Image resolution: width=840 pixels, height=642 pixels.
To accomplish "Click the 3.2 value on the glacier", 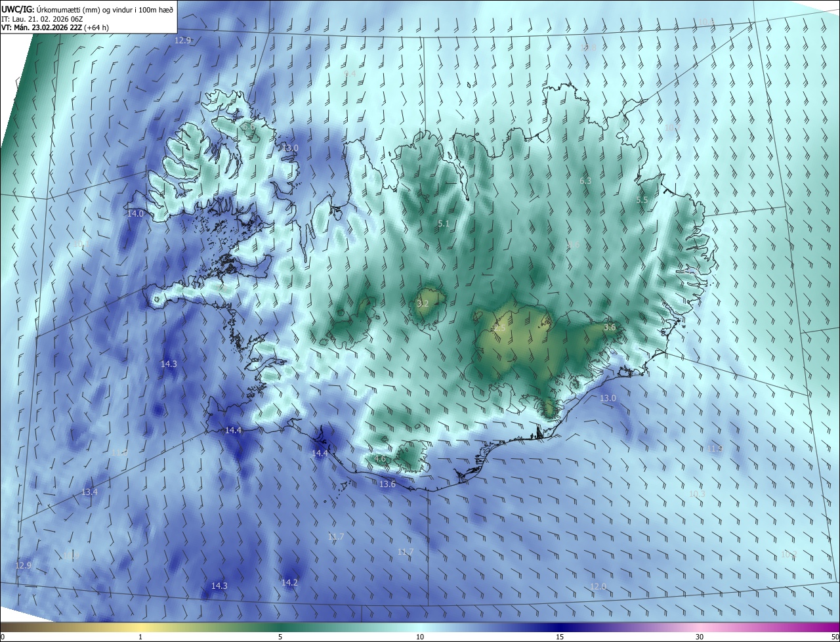I will (423, 303).
